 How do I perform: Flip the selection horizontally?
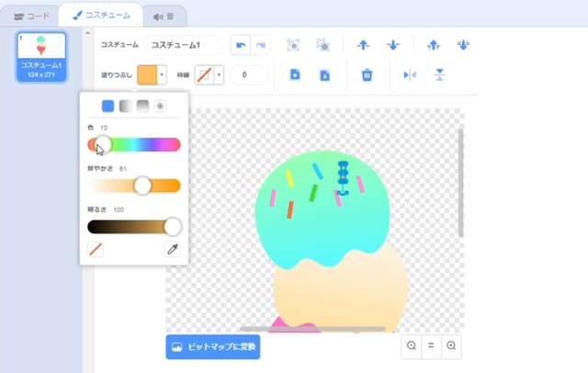tap(410, 75)
